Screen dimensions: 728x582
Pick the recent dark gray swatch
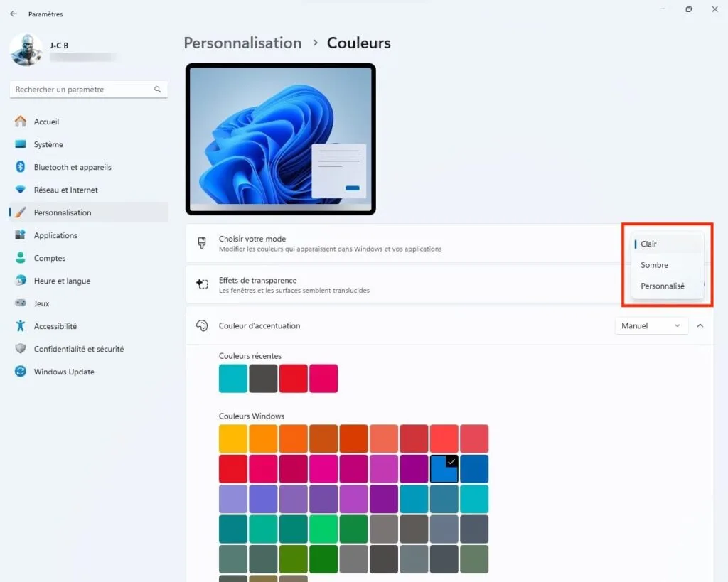point(263,378)
